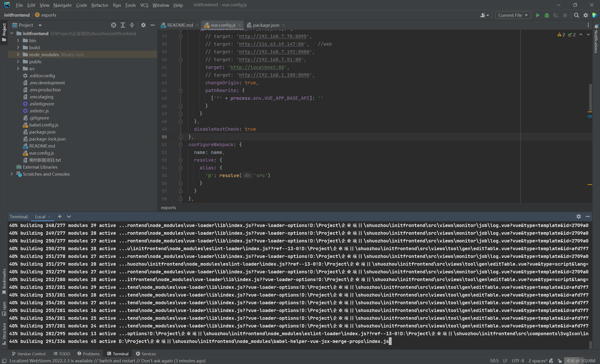Hide the Project tool window
The image size is (600, 364).
152,25
